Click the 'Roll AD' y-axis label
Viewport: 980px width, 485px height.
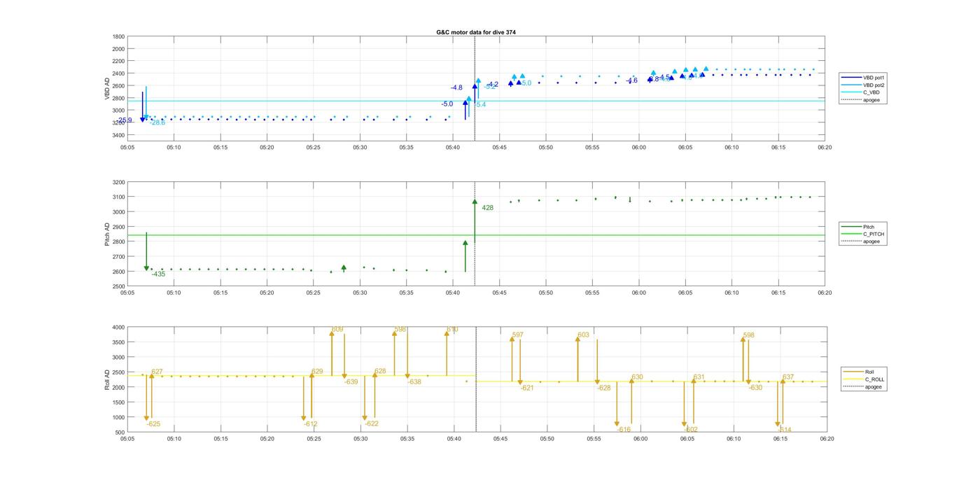[108, 379]
